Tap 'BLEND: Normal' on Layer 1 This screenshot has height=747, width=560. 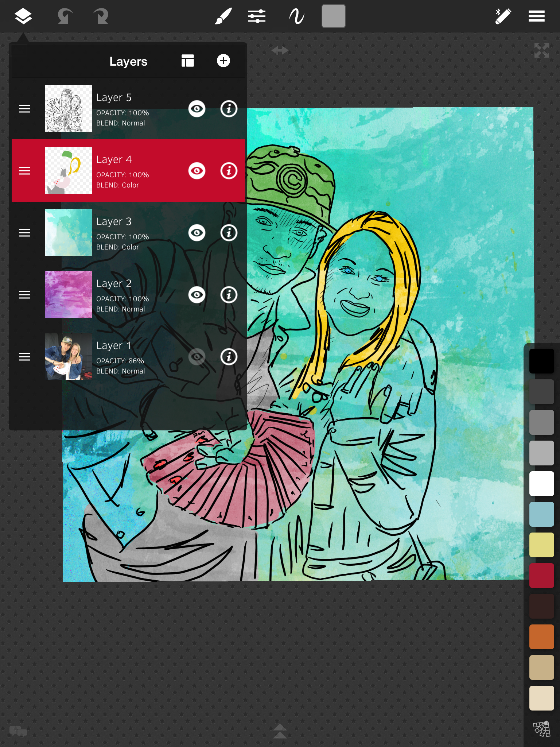121,371
